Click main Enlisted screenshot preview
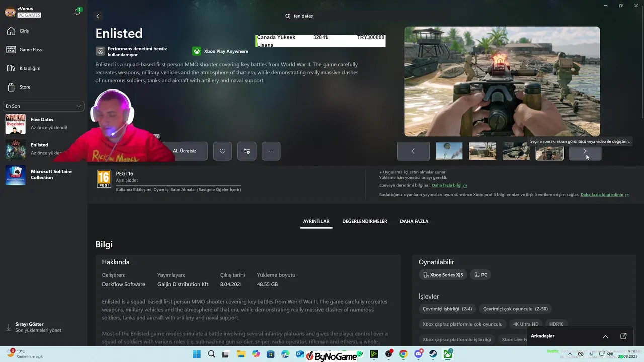This screenshot has width=644, height=362. pyautogui.click(x=502, y=81)
